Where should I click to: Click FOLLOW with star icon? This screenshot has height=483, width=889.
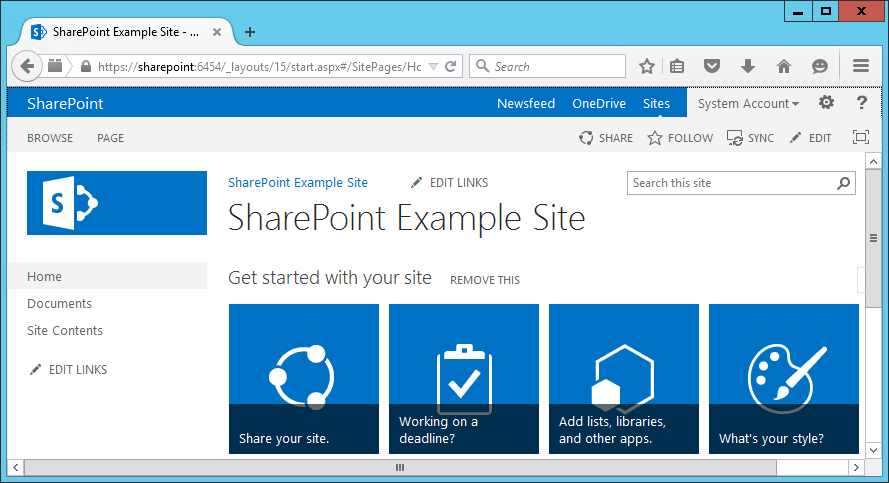[680, 138]
